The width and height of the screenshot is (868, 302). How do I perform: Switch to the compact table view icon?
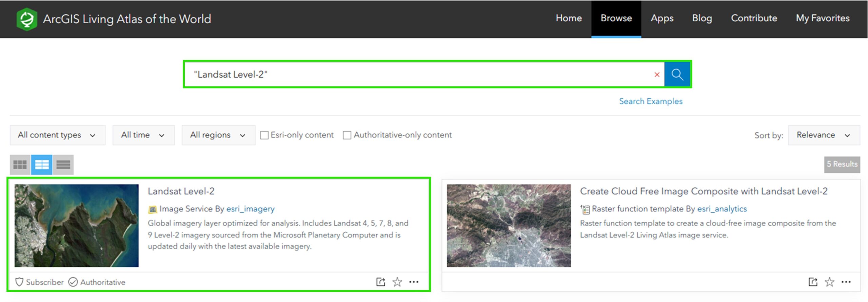point(63,165)
